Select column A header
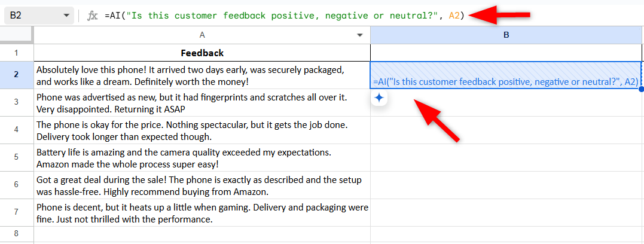Screen dimensions: 644x244 click(x=202, y=35)
